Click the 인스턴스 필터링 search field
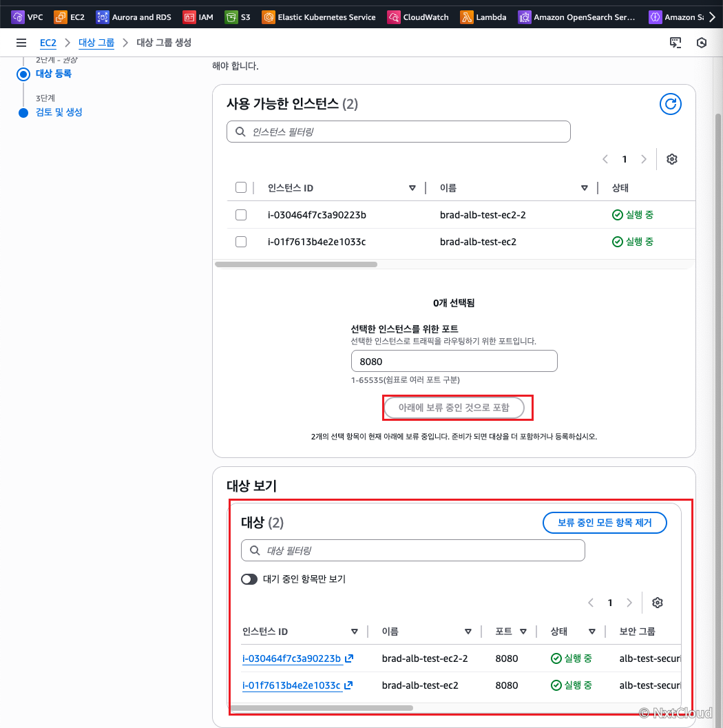The height and width of the screenshot is (728, 723). point(399,132)
